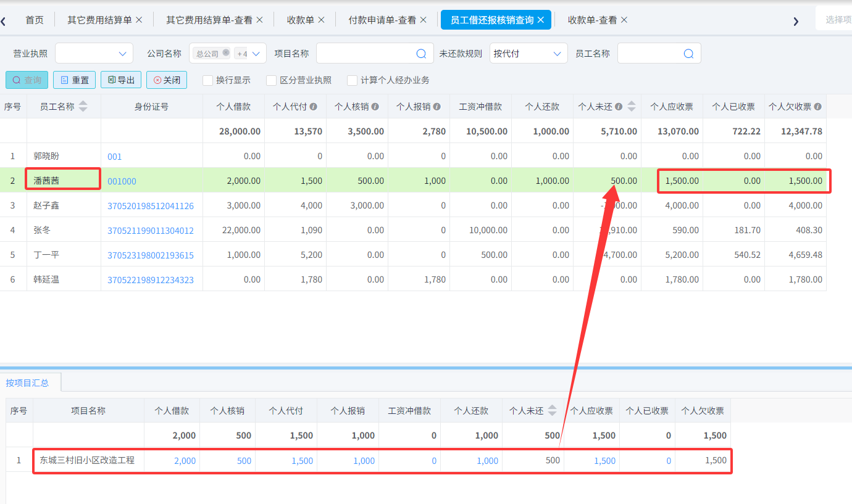Open 个人借款 link 2,000 for 东城三村旧小区改造工程
Screen dimensions: 852x504
coord(185,461)
